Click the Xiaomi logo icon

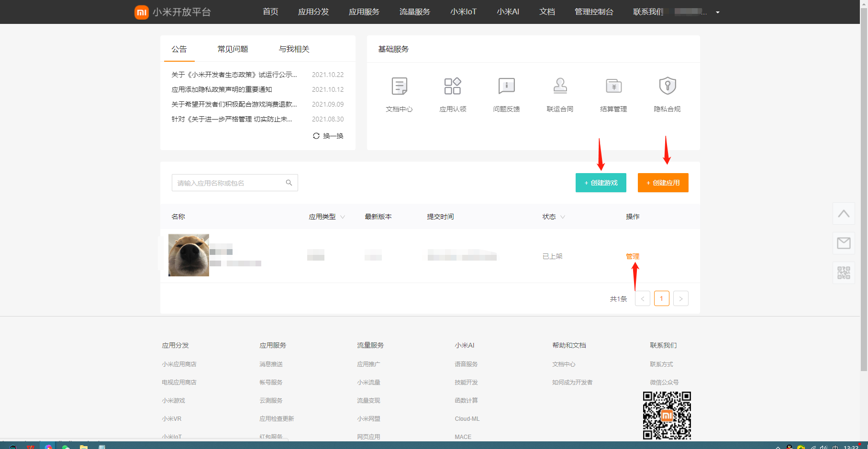click(141, 12)
